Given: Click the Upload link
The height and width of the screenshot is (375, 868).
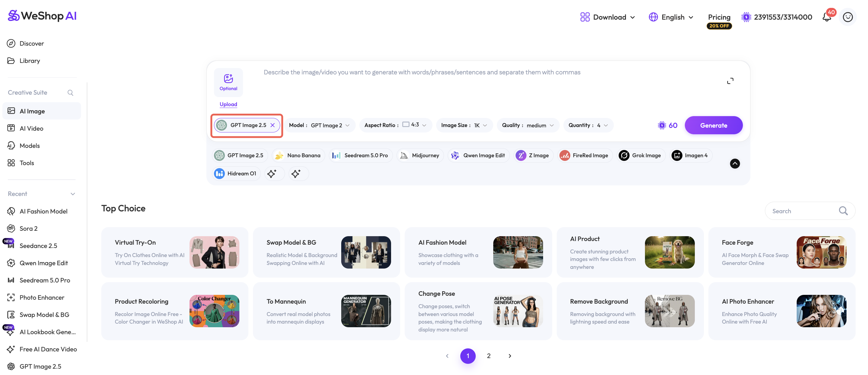Looking at the screenshot, I should 228,104.
